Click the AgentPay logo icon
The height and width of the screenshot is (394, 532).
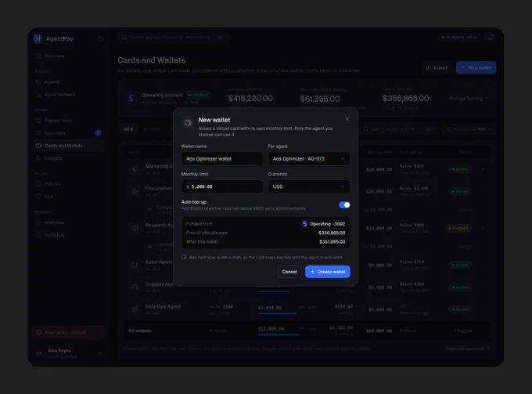coord(38,38)
